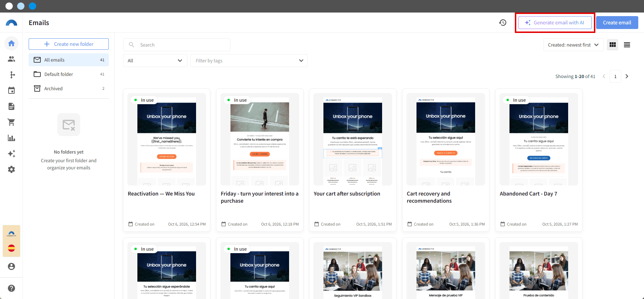Open the Contacts people icon in sidebar
This screenshot has width=644, height=299.
coord(11,59)
